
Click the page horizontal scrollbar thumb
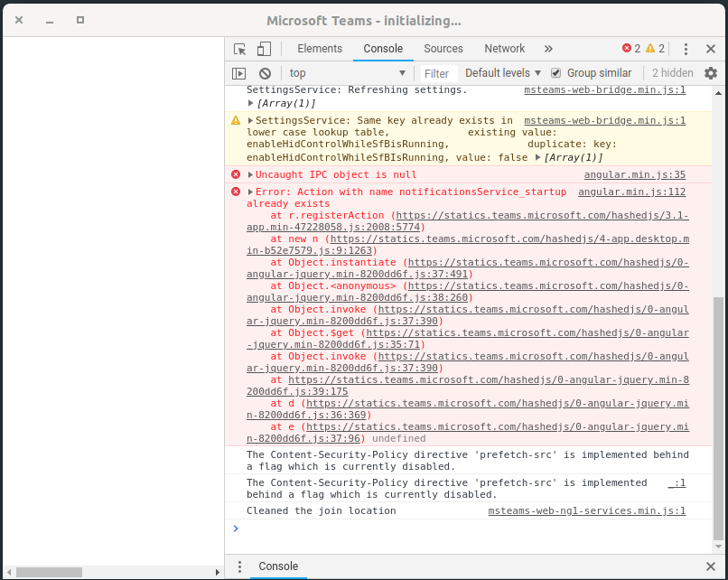49,572
